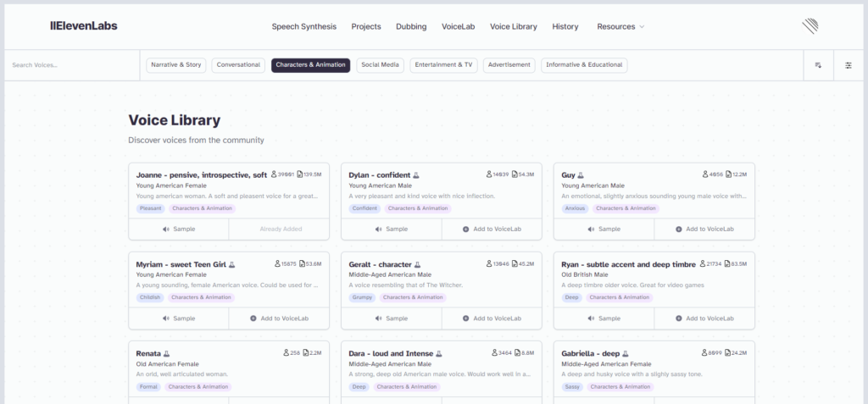Viewport: 868px width, 404px height.
Task: Play the Sample for Dylan voice
Action: click(x=392, y=230)
